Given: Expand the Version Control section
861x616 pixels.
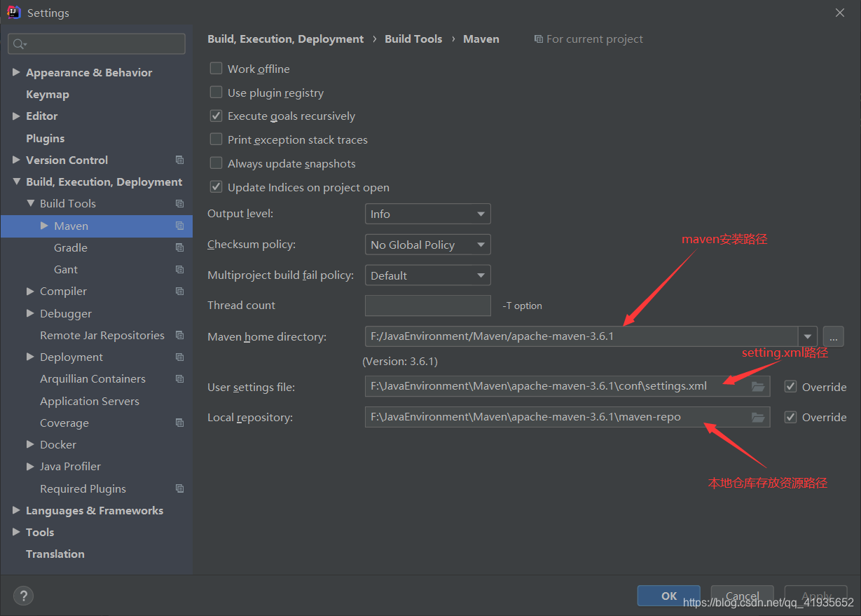Looking at the screenshot, I should 16,160.
